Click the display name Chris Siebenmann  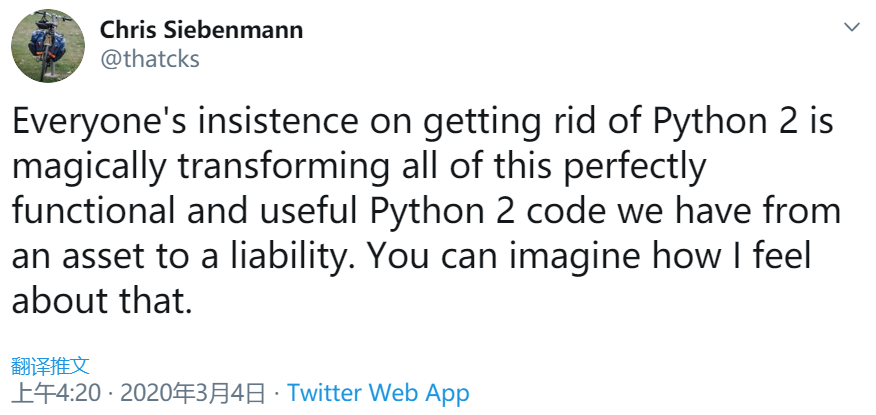(201, 30)
